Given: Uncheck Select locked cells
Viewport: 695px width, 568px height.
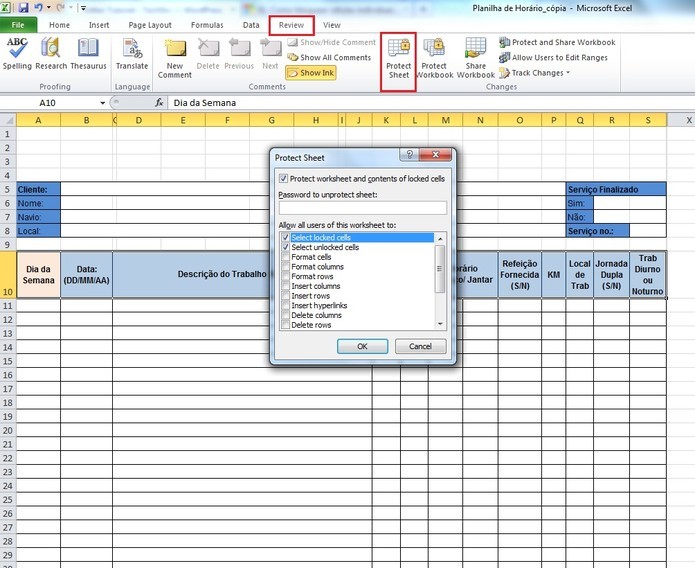Looking at the screenshot, I should click(x=286, y=238).
